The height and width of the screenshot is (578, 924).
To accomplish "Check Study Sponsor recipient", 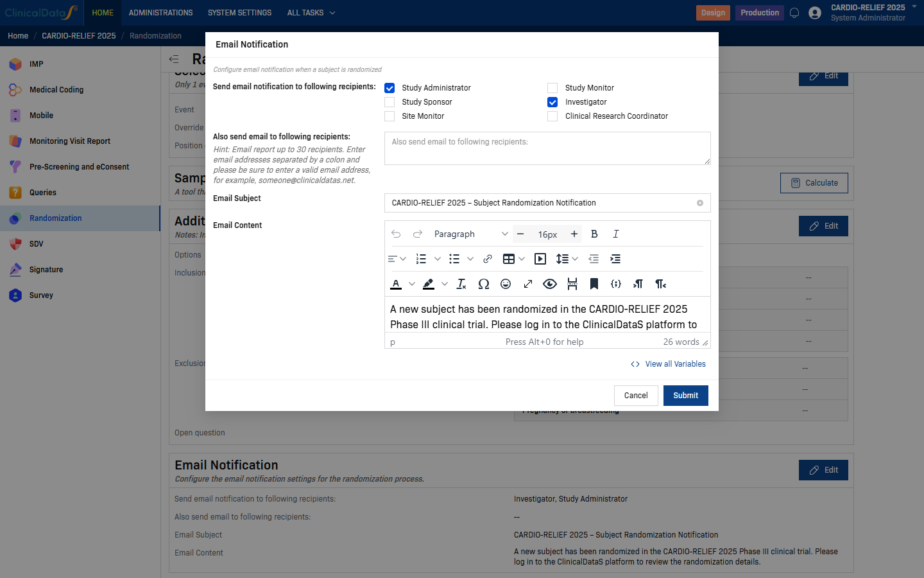I will (x=389, y=102).
